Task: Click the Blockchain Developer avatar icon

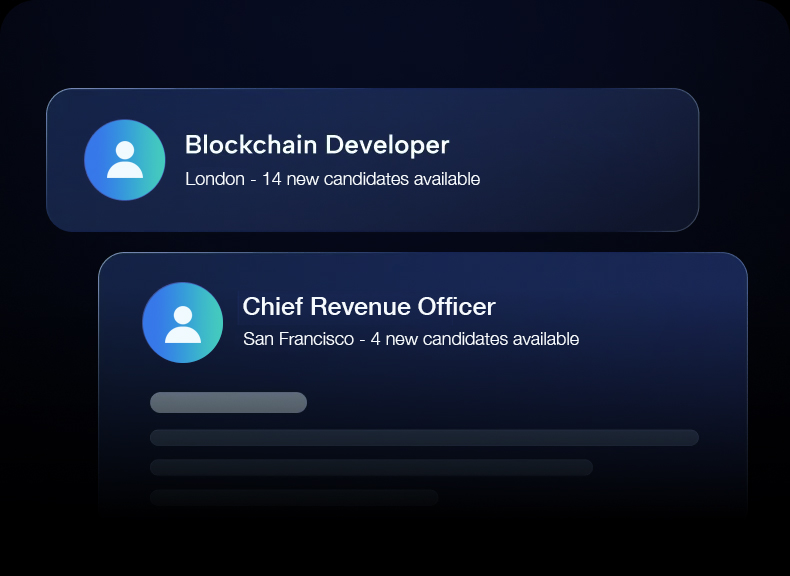Action: tap(125, 160)
